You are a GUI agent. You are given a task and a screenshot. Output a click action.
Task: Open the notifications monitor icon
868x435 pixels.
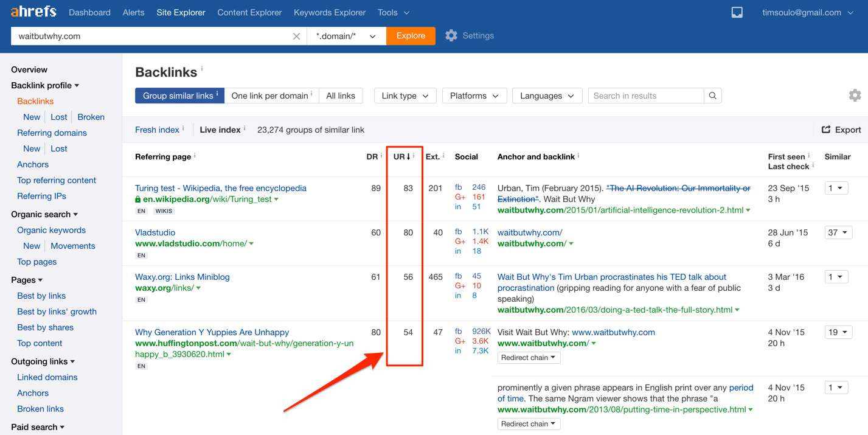pos(737,12)
